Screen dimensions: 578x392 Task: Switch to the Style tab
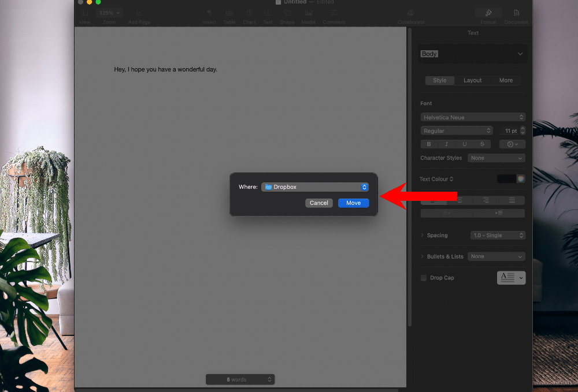(x=439, y=80)
